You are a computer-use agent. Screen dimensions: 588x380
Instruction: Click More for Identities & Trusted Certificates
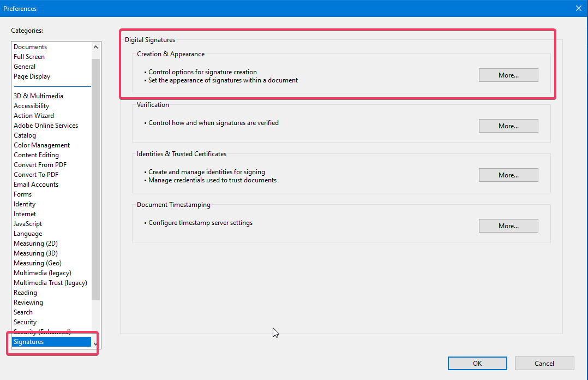coord(508,175)
